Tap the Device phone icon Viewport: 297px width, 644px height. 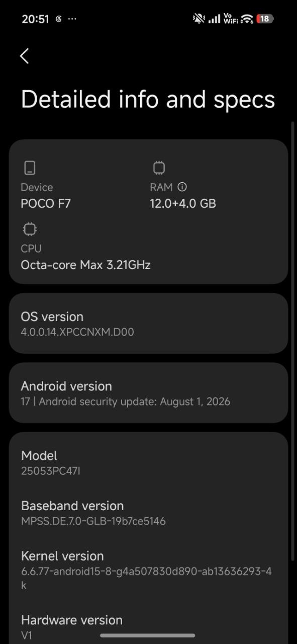pyautogui.click(x=30, y=168)
